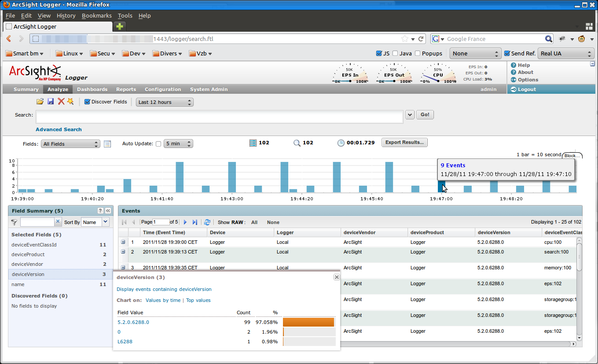Collapse the Field Summary panel

pos(108,211)
